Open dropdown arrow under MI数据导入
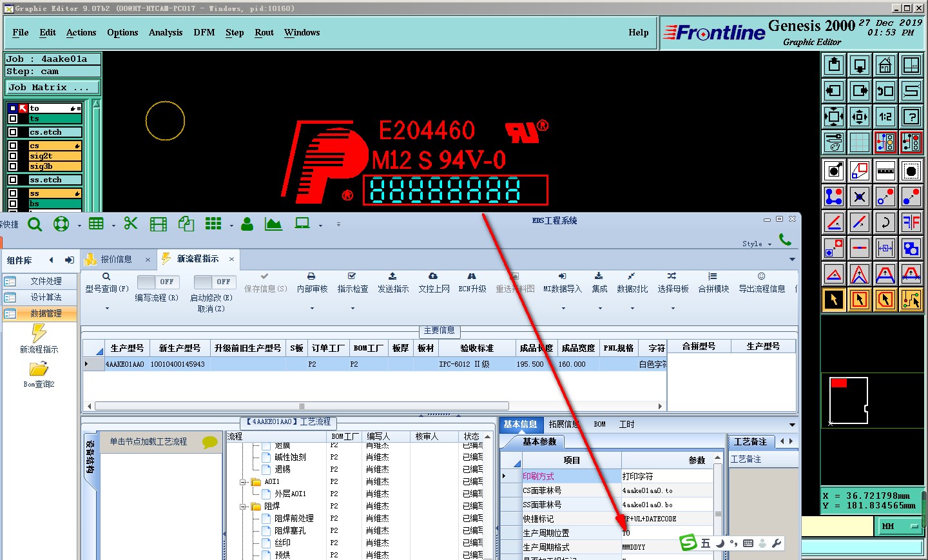The height and width of the screenshot is (560, 928). point(563,308)
